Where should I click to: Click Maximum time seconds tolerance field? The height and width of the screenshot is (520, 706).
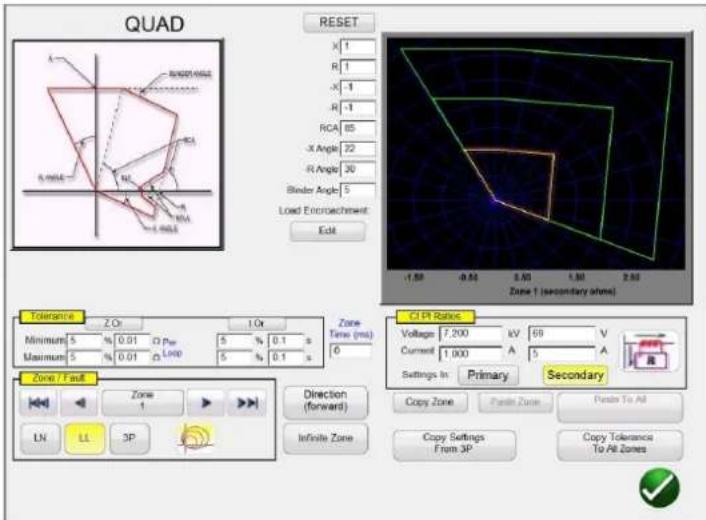pos(286,357)
